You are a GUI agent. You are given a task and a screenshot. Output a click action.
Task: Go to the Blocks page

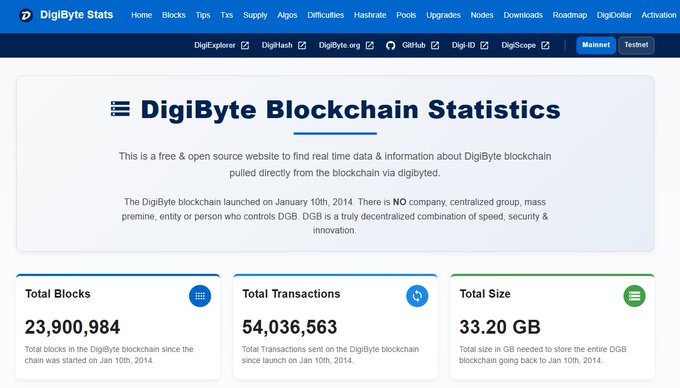pyautogui.click(x=173, y=15)
